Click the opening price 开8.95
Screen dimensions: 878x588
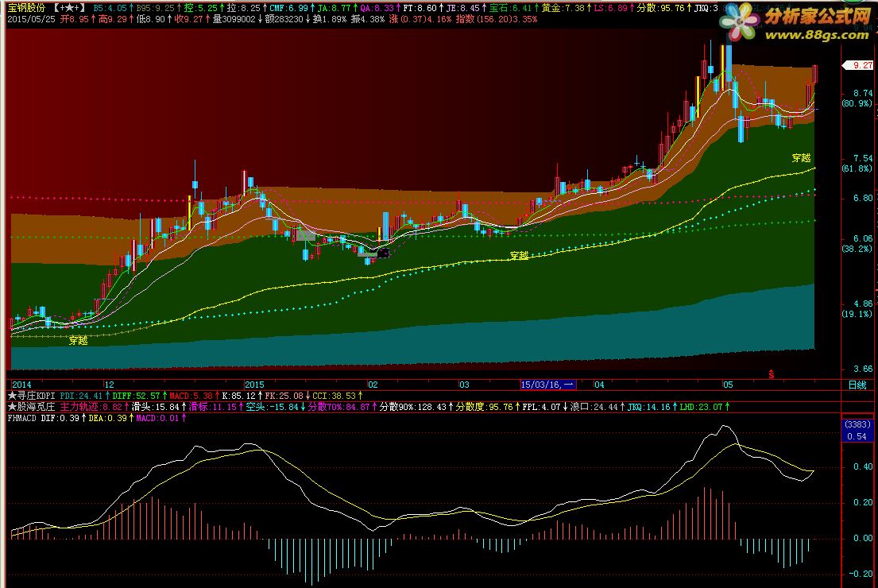tap(75, 19)
